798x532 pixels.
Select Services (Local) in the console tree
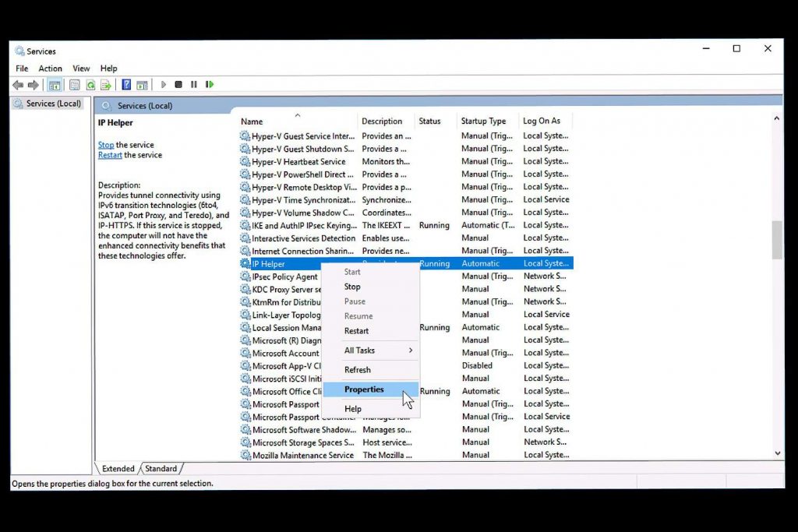[53, 104]
